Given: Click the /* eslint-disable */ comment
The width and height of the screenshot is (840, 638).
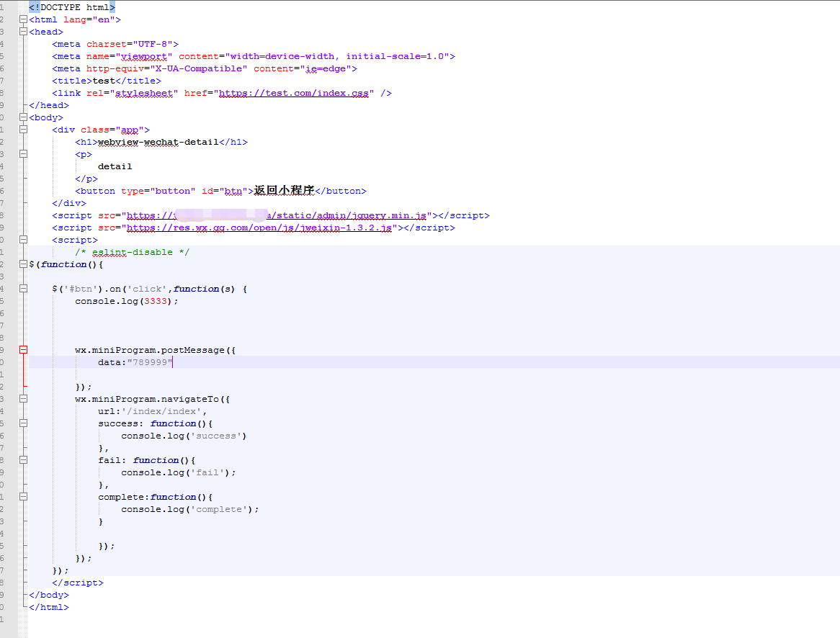Looking at the screenshot, I should pyautogui.click(x=133, y=252).
